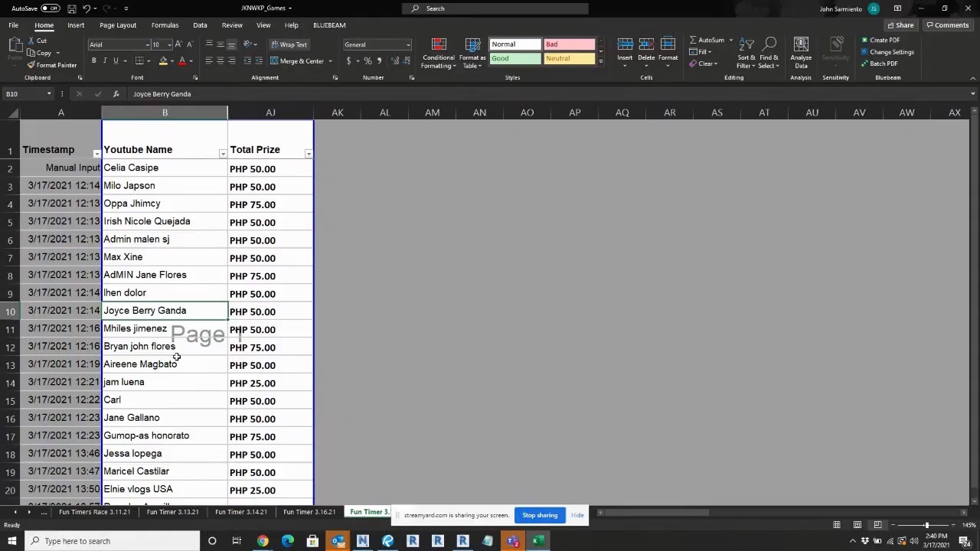The image size is (980, 551).
Task: Click the Cut scissors icon
Action: click(x=31, y=41)
